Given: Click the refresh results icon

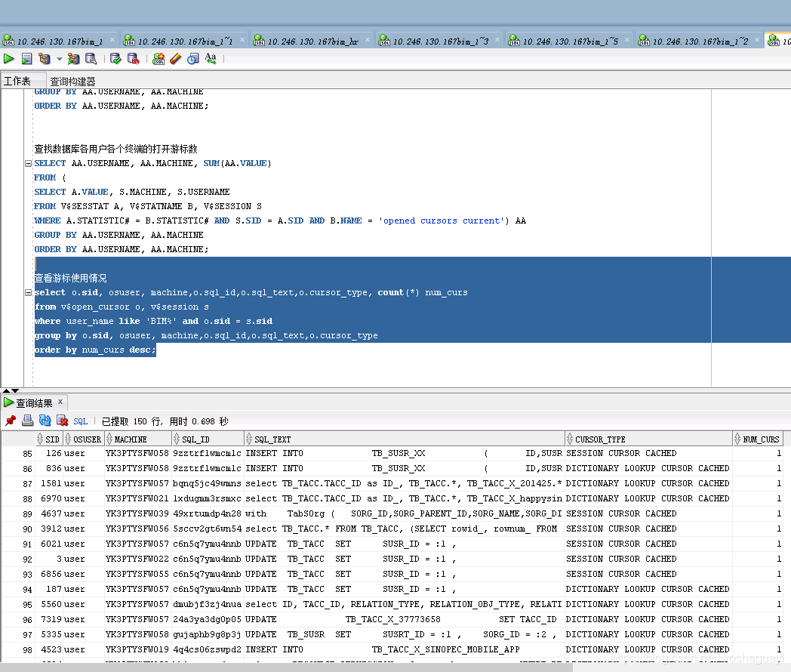Looking at the screenshot, I should pos(45,421).
